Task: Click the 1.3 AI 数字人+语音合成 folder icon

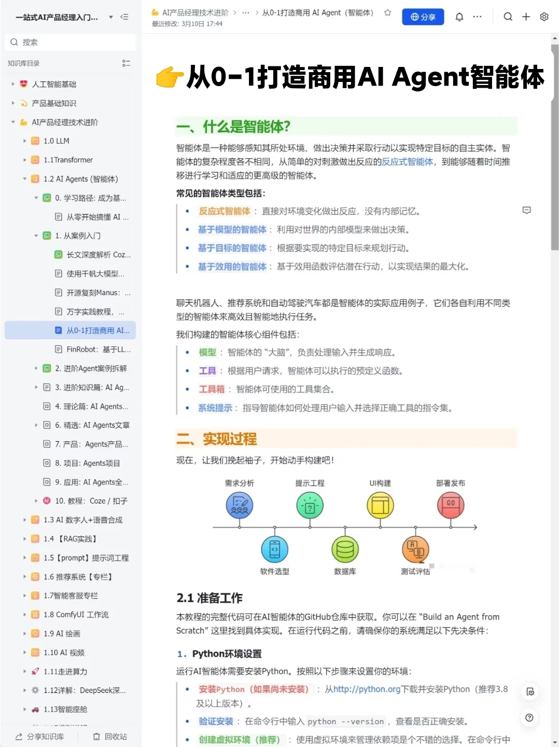Action: (35, 520)
